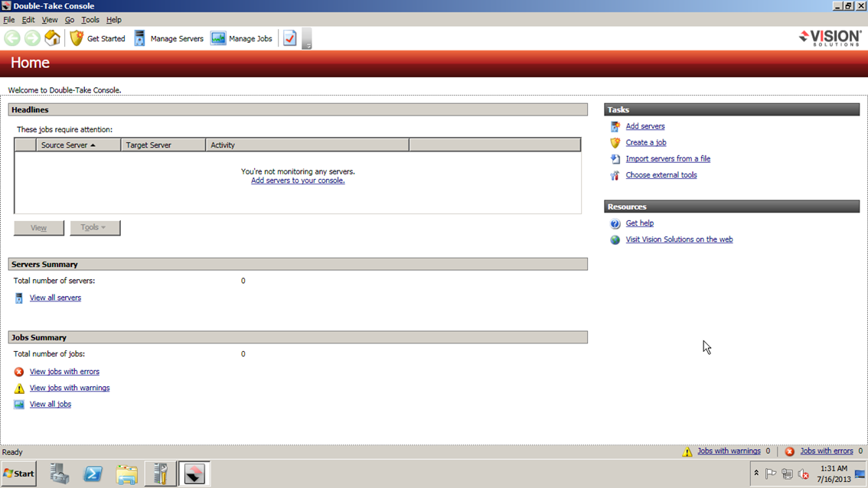The width and height of the screenshot is (868, 488).
Task: Click the warning triangle by View jobs with warnings
Action: pyautogui.click(x=19, y=389)
